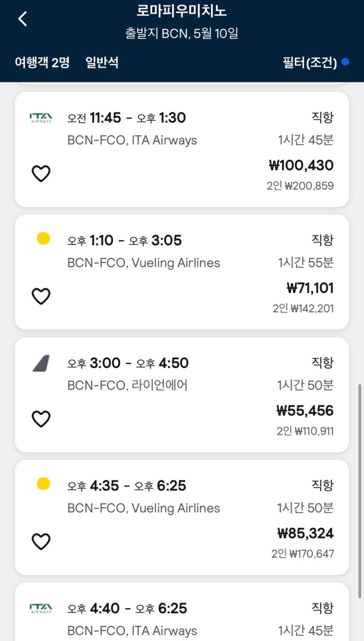The width and height of the screenshot is (364, 641).
Task: Change 여행객 2명 passenger count
Action: point(42,62)
